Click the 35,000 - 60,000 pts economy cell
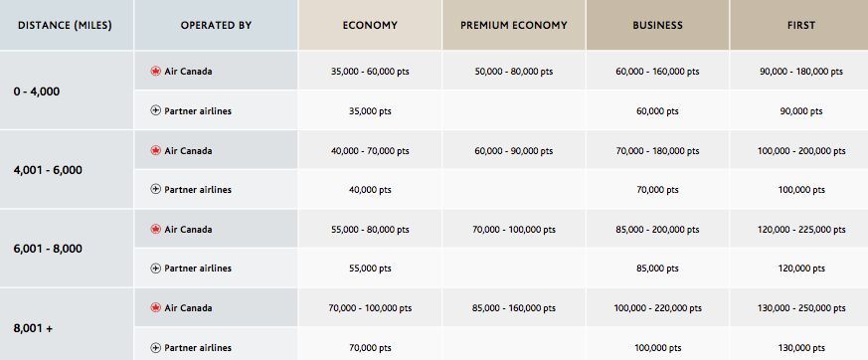 370,72
